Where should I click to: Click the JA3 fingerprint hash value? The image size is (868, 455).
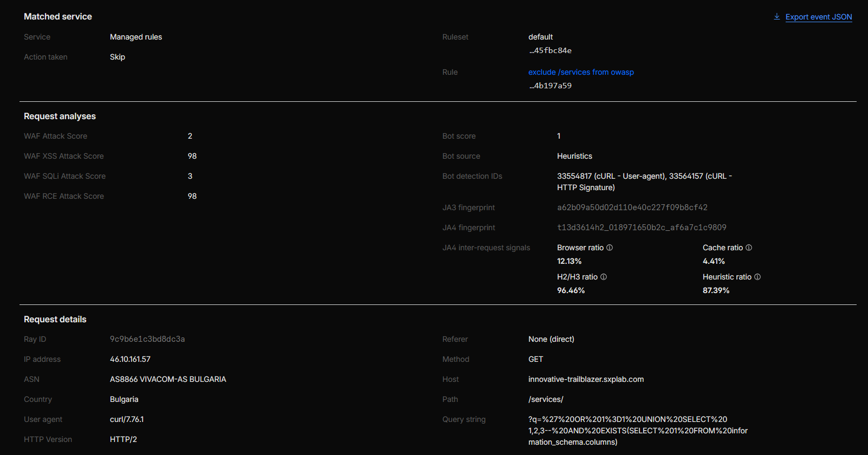pyautogui.click(x=632, y=207)
